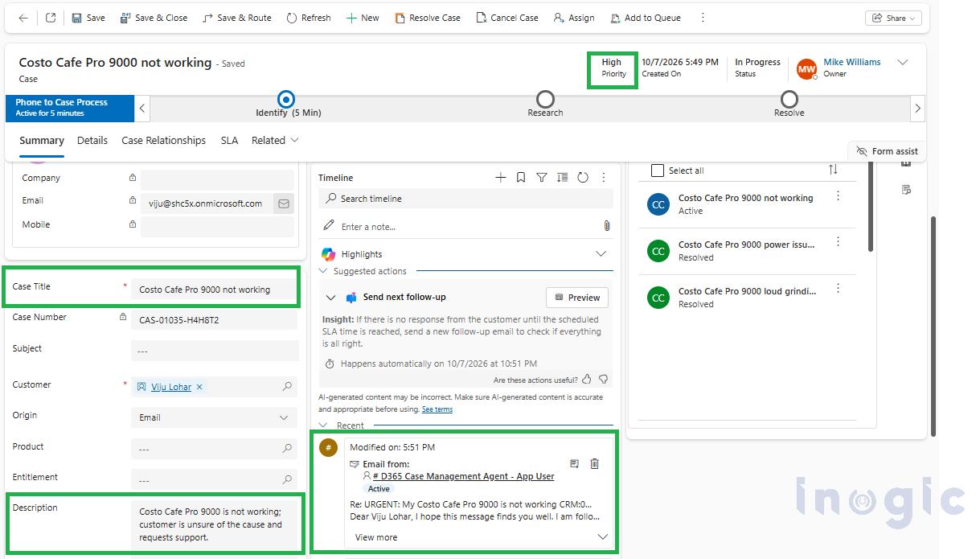
Task: Go to next process stage arrow
Action: pyautogui.click(x=917, y=108)
